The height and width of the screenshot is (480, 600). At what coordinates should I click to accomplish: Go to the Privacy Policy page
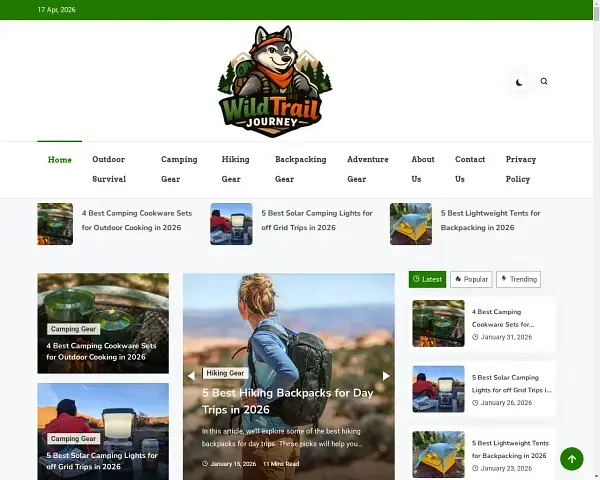pos(520,169)
